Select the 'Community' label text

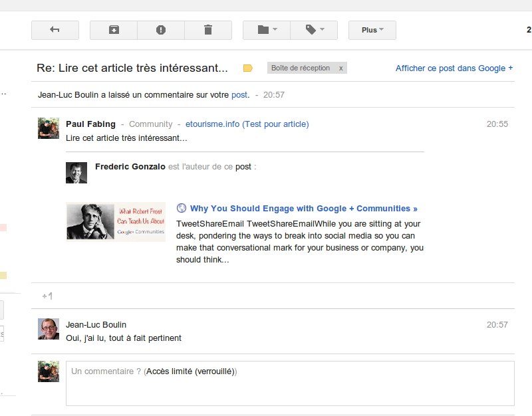[151, 124]
